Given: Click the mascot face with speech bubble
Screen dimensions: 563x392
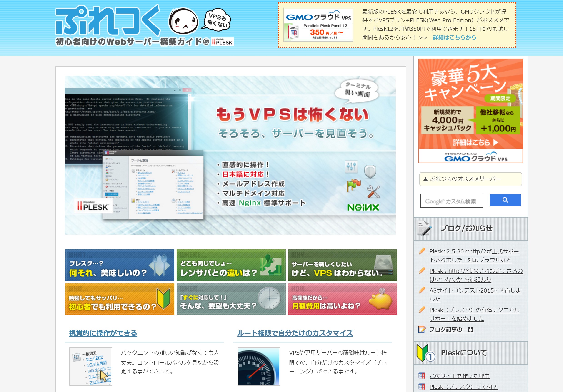Looking at the screenshot, I should (x=200, y=21).
